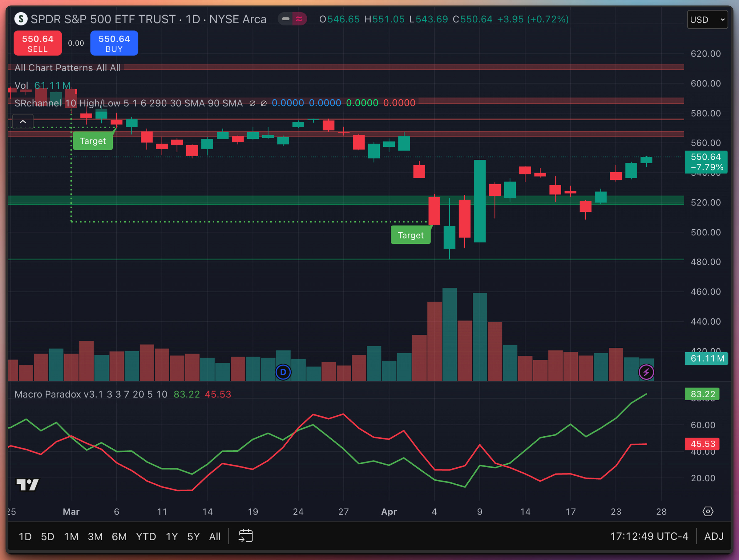Select the 6M time range
The height and width of the screenshot is (560, 739).
click(x=119, y=537)
